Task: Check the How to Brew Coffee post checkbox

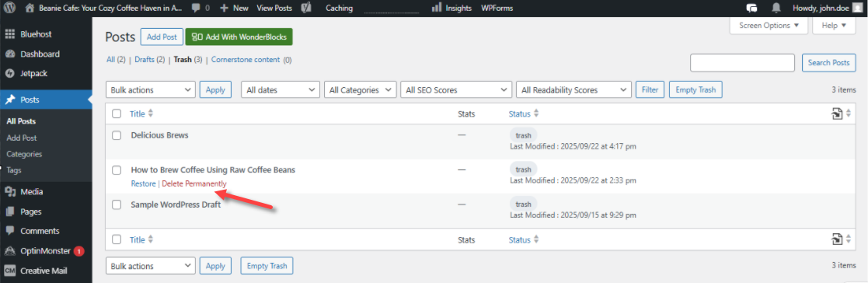Action: click(117, 170)
